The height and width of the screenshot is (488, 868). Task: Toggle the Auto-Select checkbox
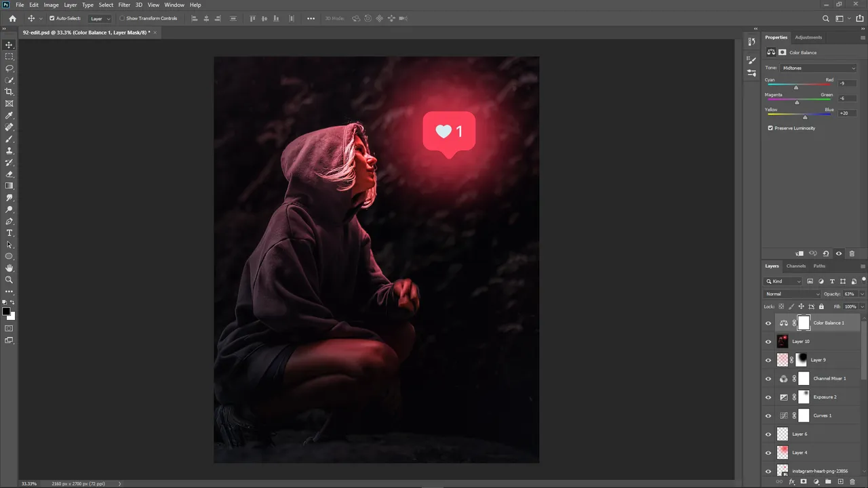pos(52,18)
